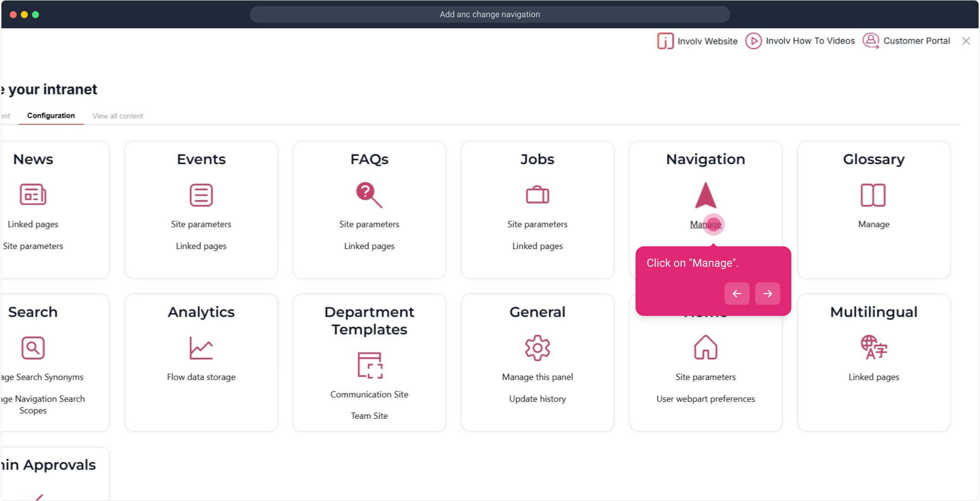Click the Glossary book icon
Screen dimensions: 980x501
click(x=873, y=195)
